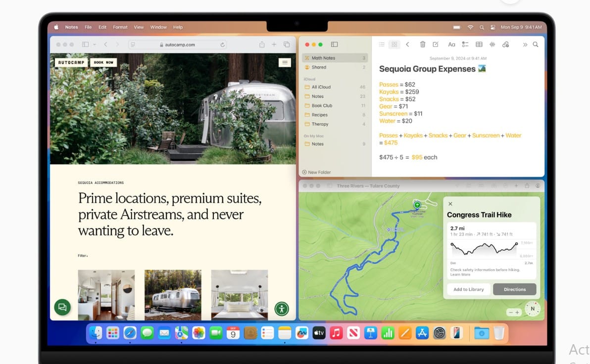This screenshot has height=364, width=590.
Task: Click the Learn More safety link
Action: [460, 274]
